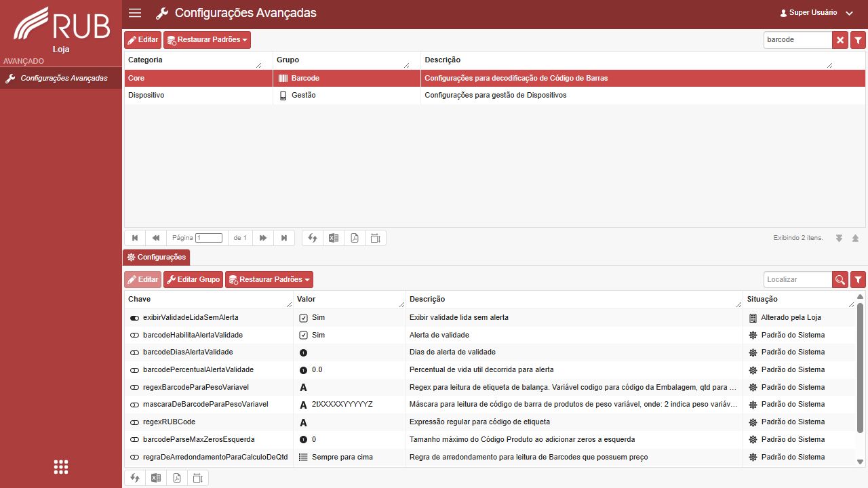This screenshot has width=868, height=488.
Task: Open the hamburger navigation menu
Action: pos(135,13)
